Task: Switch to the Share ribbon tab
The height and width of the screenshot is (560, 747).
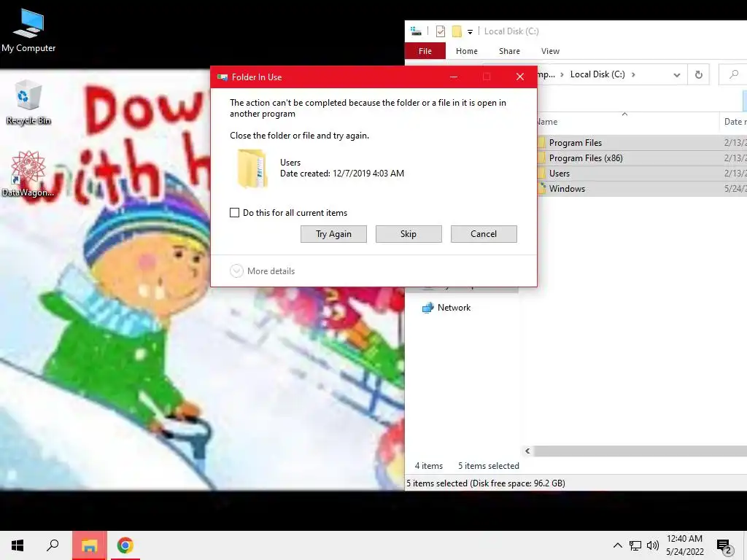Action: [509, 51]
